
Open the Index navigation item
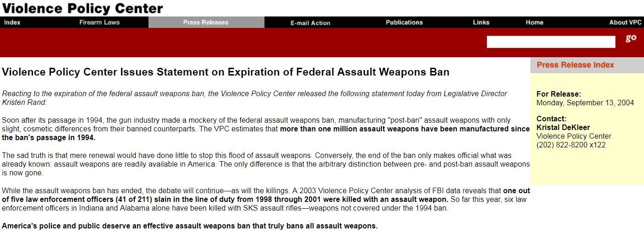point(12,22)
